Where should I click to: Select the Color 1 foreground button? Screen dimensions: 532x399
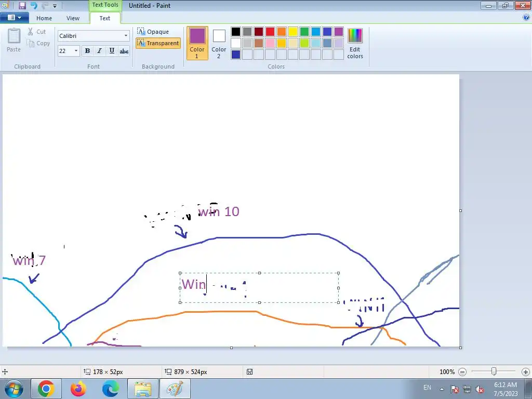197,43
